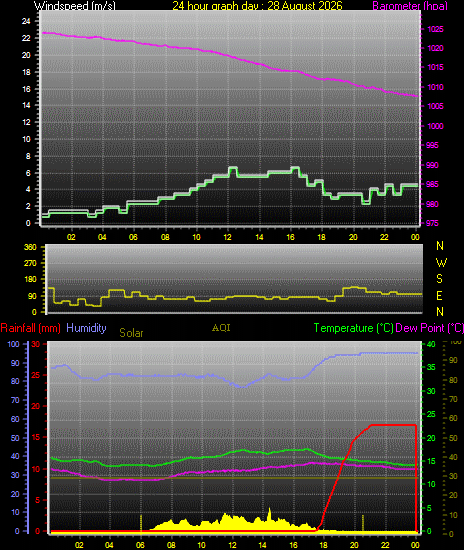Click the 1025 barometer axis value

(x=435, y=29)
